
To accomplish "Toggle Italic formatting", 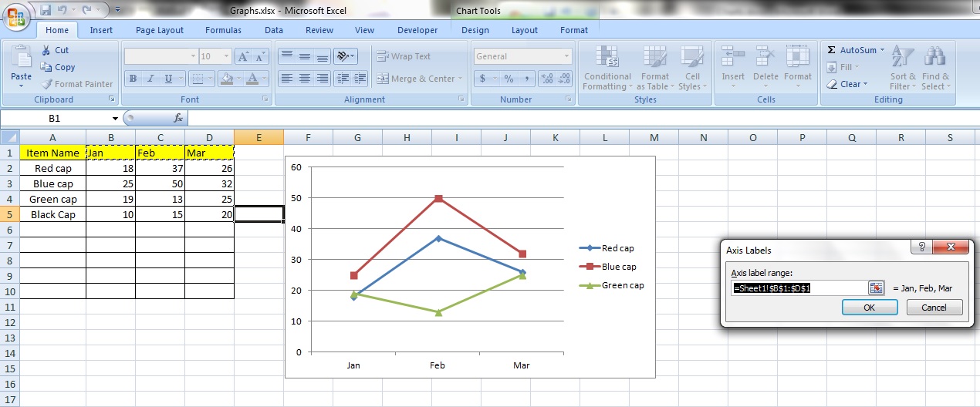I will (150, 79).
